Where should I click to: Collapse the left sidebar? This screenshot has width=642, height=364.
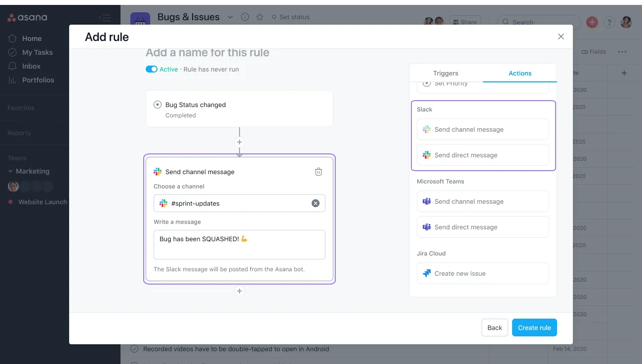pyautogui.click(x=105, y=17)
